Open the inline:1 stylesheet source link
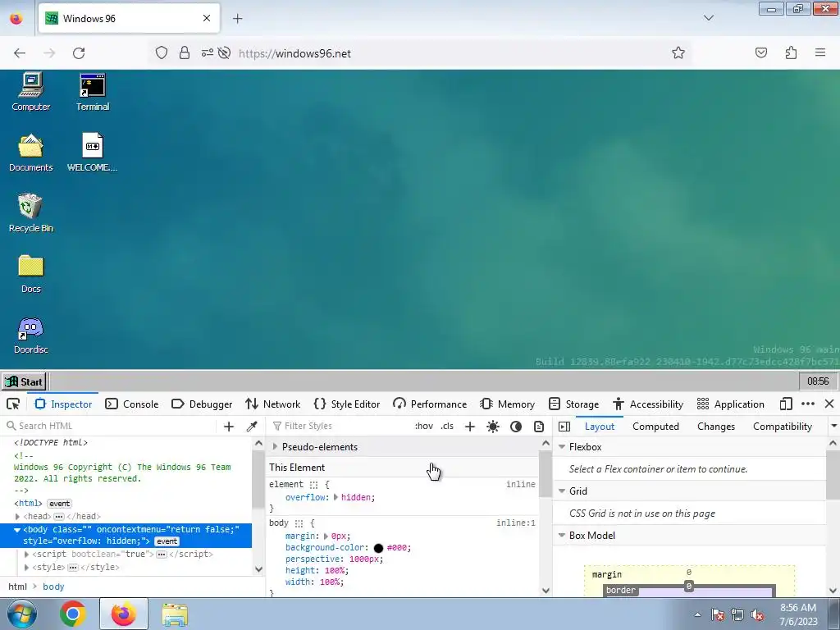840x630 pixels. pyautogui.click(x=515, y=523)
